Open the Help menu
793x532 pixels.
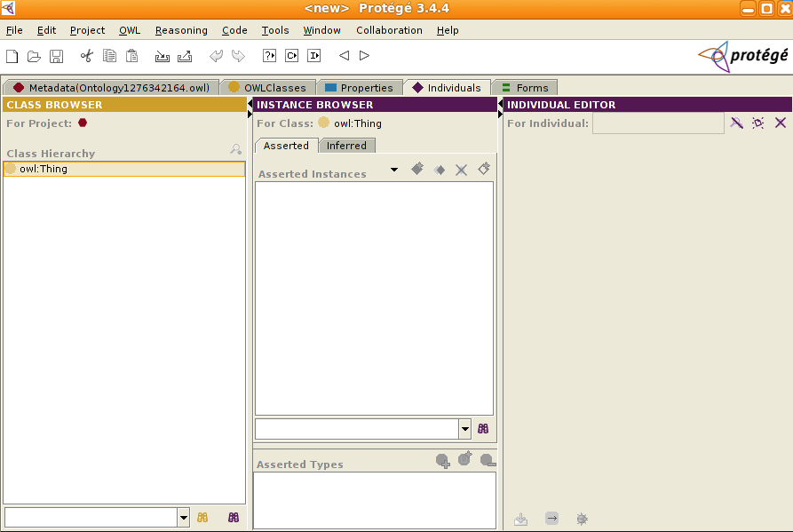[x=448, y=30]
